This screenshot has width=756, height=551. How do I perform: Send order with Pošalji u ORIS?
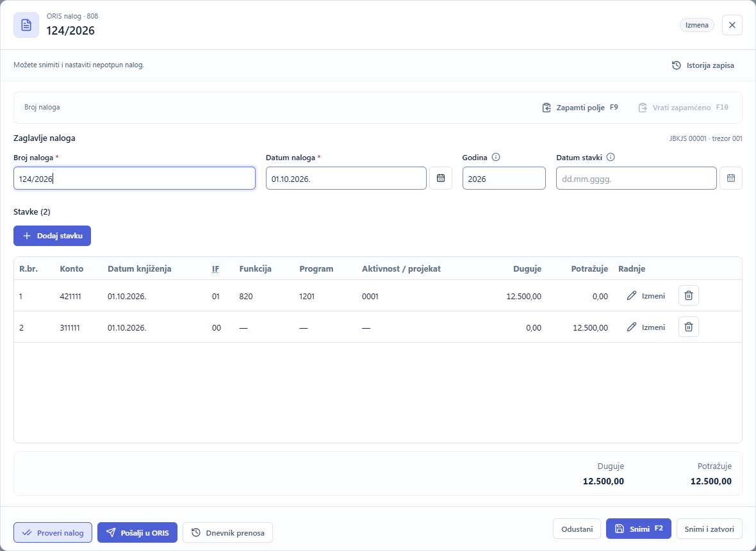click(137, 532)
